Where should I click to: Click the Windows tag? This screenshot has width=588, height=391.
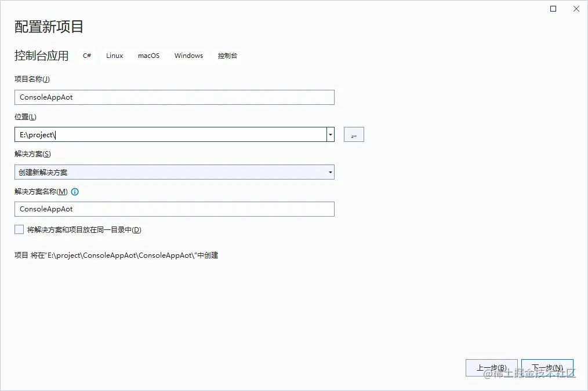(188, 56)
